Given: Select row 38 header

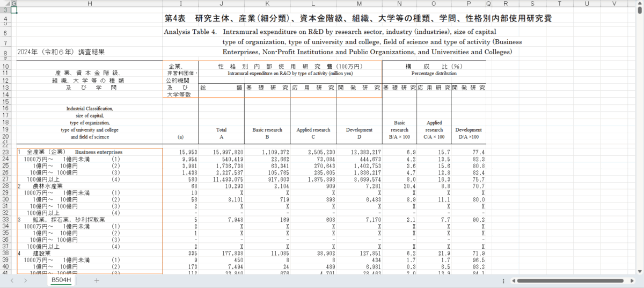Looking at the screenshot, I should coord(5,253).
